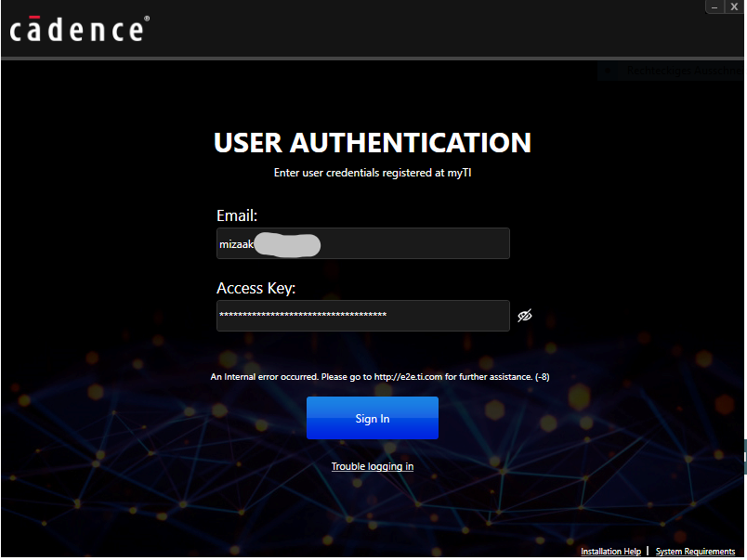Open the Installation Help link
This screenshot has width=747, height=560.
610,551
